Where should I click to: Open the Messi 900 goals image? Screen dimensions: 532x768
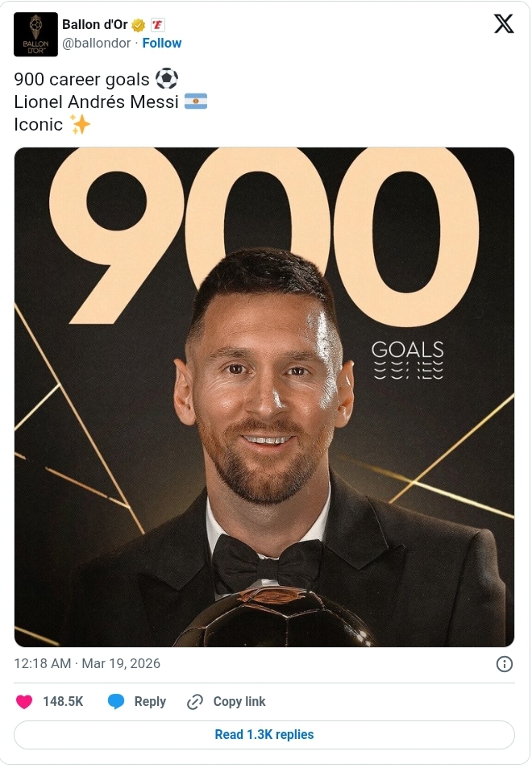[266, 395]
